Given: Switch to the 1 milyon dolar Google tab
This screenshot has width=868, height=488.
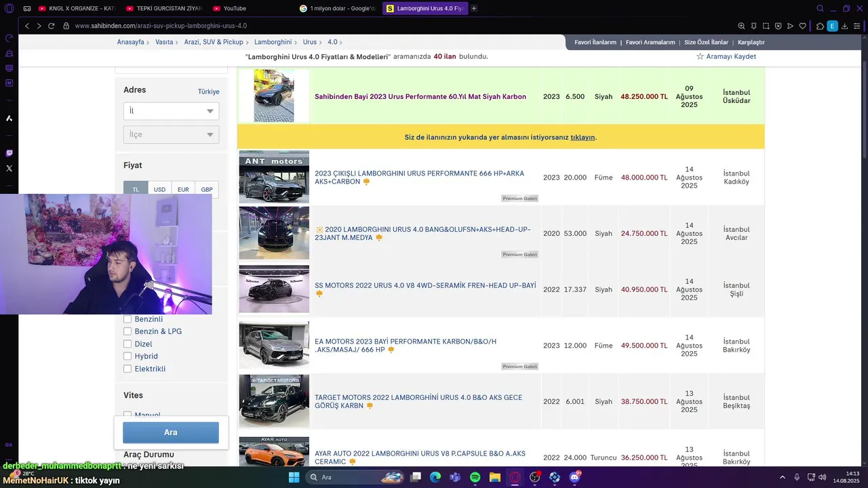Looking at the screenshot, I should (x=338, y=8).
